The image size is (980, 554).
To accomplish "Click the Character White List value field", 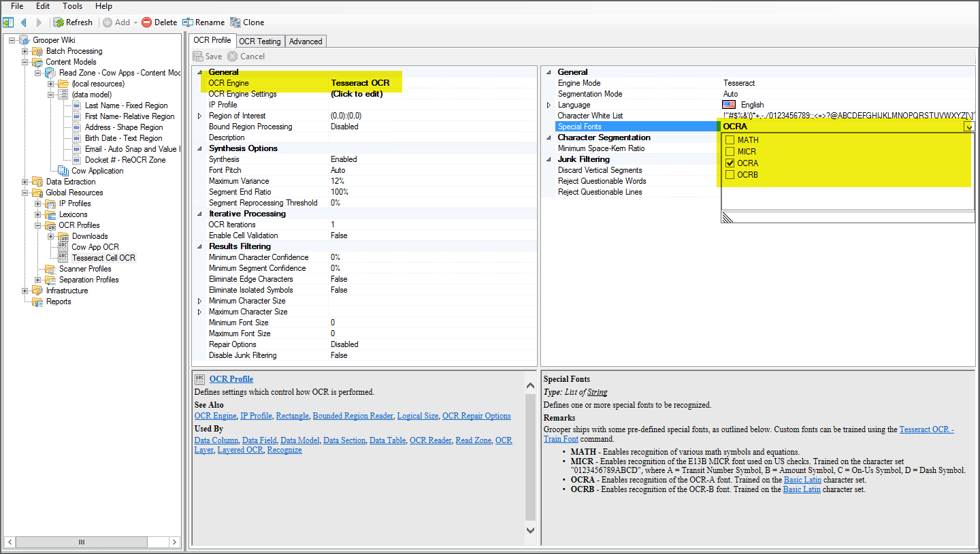I will pos(847,116).
